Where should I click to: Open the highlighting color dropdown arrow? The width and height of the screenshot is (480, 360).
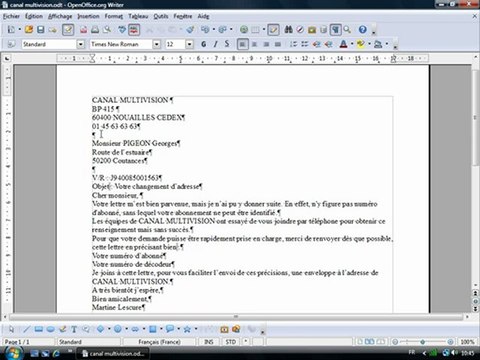coord(369,44)
